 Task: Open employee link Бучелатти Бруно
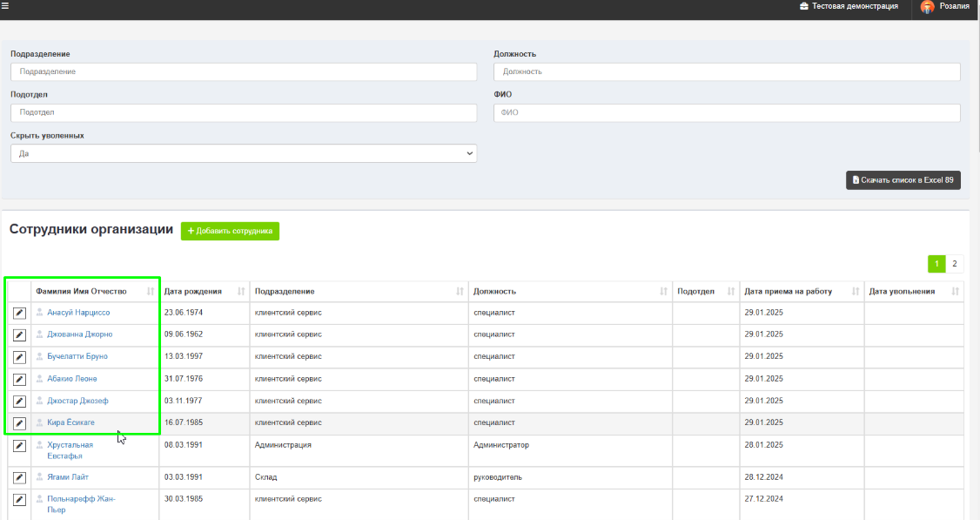point(77,356)
